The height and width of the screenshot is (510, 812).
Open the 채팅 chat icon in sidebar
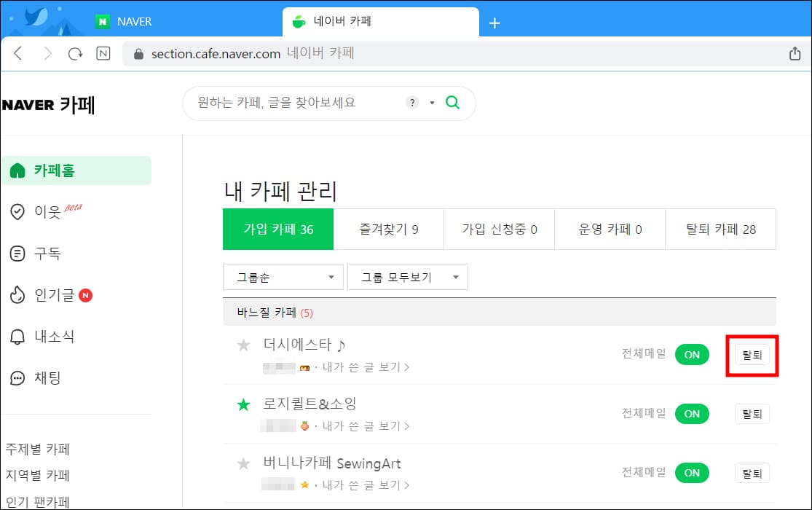pyautogui.click(x=16, y=378)
